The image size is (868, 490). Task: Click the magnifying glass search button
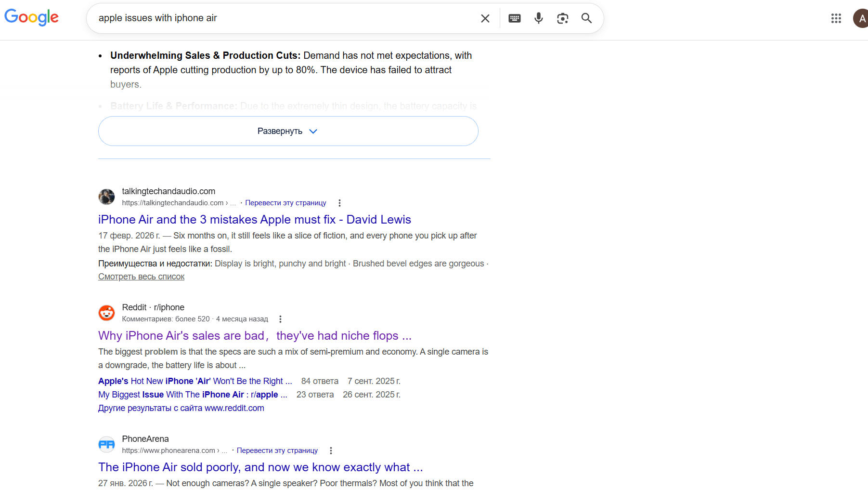pyautogui.click(x=586, y=18)
